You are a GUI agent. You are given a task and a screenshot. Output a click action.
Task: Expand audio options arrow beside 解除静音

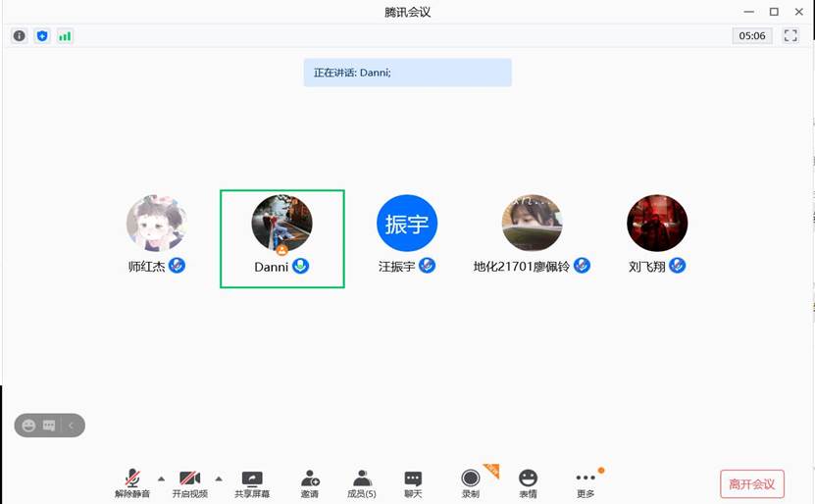161,479
